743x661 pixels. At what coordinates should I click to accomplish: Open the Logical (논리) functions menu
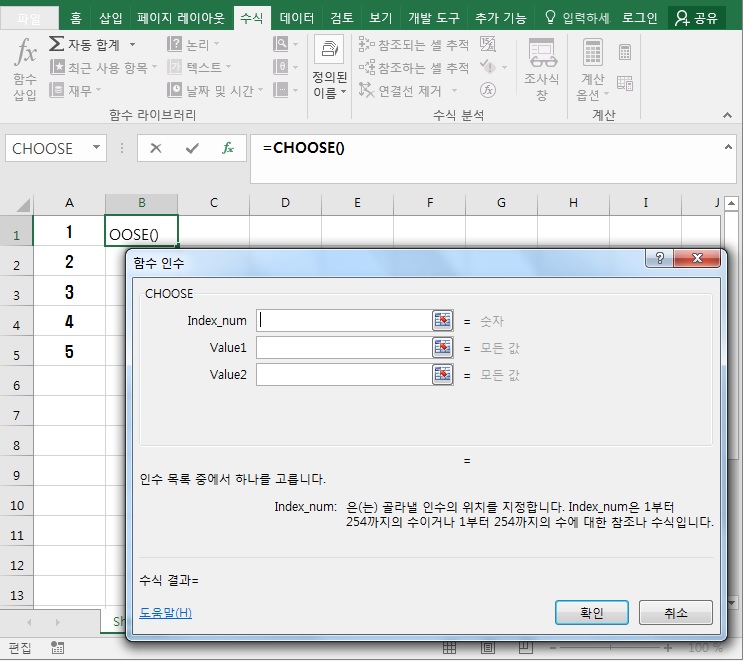tap(193, 45)
